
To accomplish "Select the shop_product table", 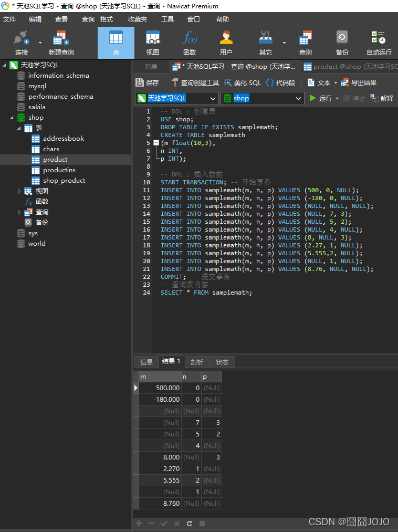I will click(64, 181).
